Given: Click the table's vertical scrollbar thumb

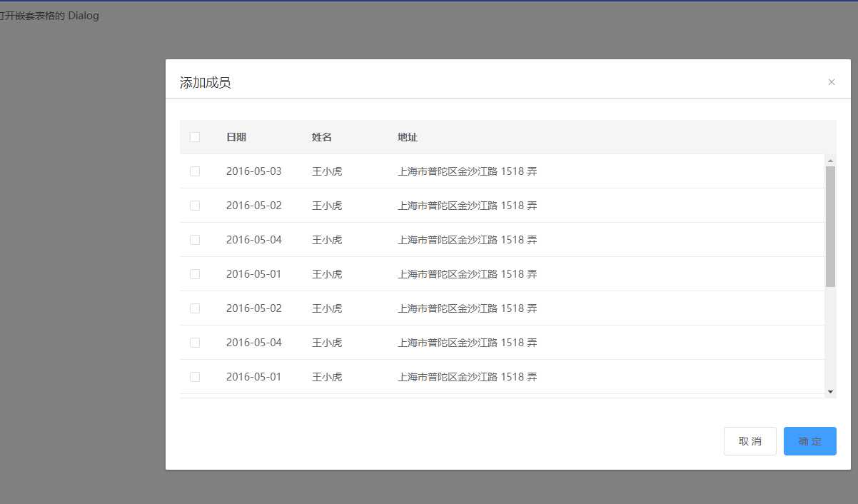Looking at the screenshot, I should tap(830, 226).
